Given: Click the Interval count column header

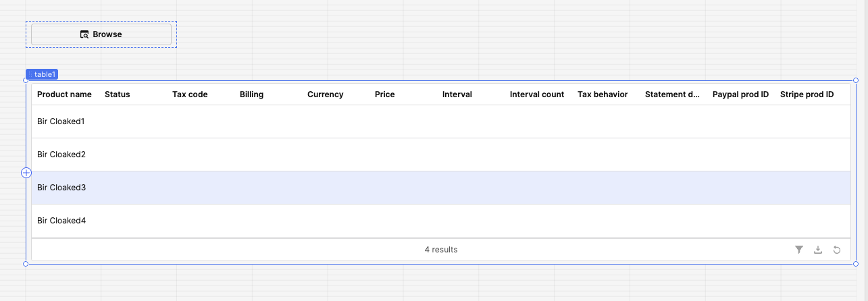Looking at the screenshot, I should point(537,94).
